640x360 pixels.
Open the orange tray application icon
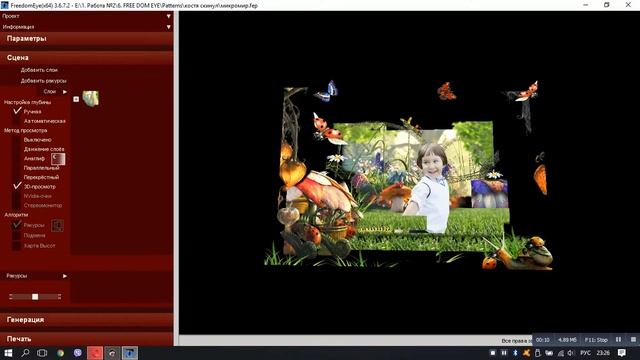pyautogui.click(x=526, y=353)
